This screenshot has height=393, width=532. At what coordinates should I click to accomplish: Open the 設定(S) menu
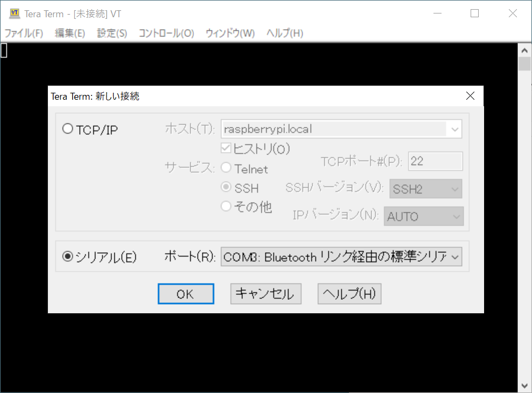tap(112, 33)
